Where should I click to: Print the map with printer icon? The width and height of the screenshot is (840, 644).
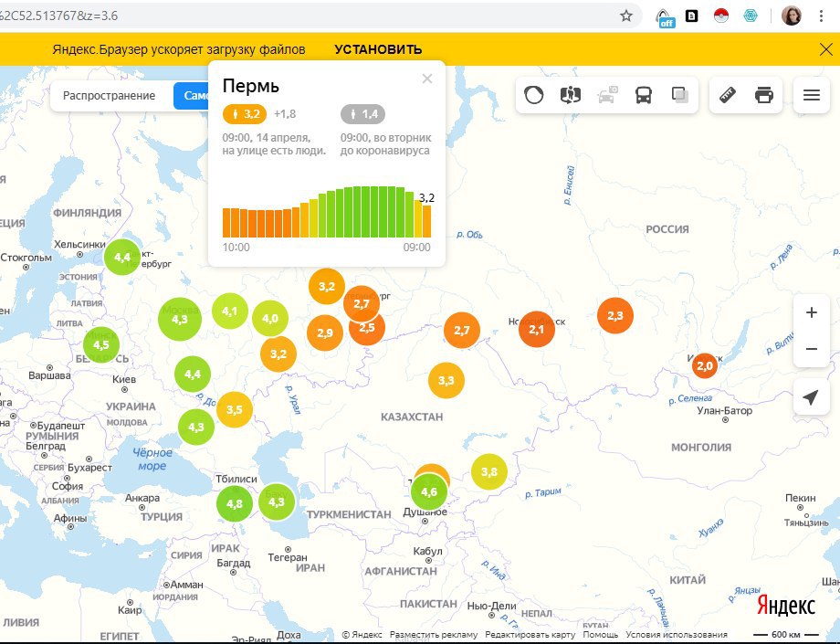point(764,95)
